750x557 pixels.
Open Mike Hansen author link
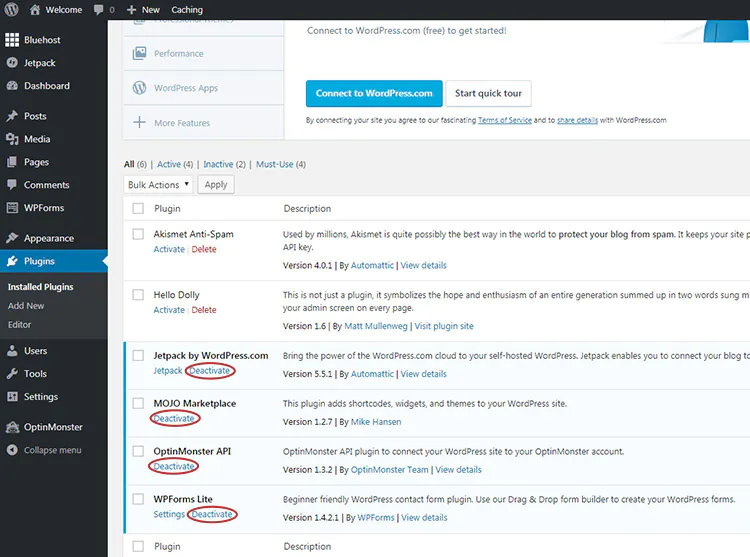(x=376, y=422)
